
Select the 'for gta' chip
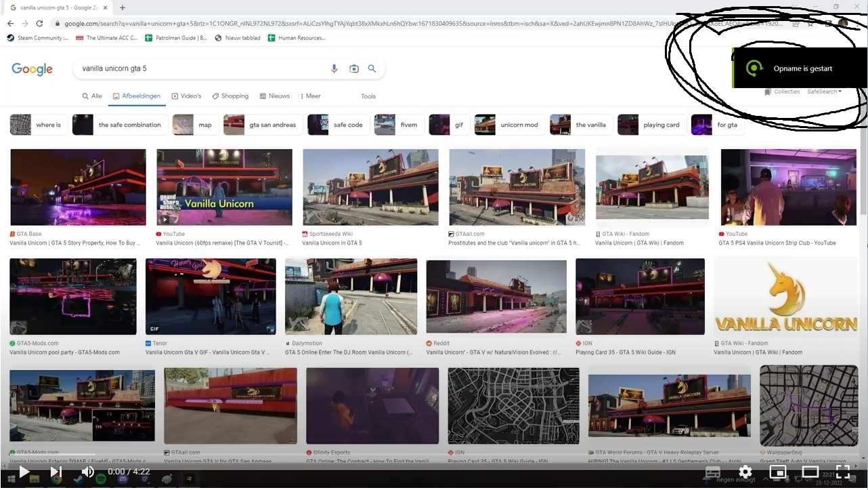pyautogui.click(x=717, y=125)
